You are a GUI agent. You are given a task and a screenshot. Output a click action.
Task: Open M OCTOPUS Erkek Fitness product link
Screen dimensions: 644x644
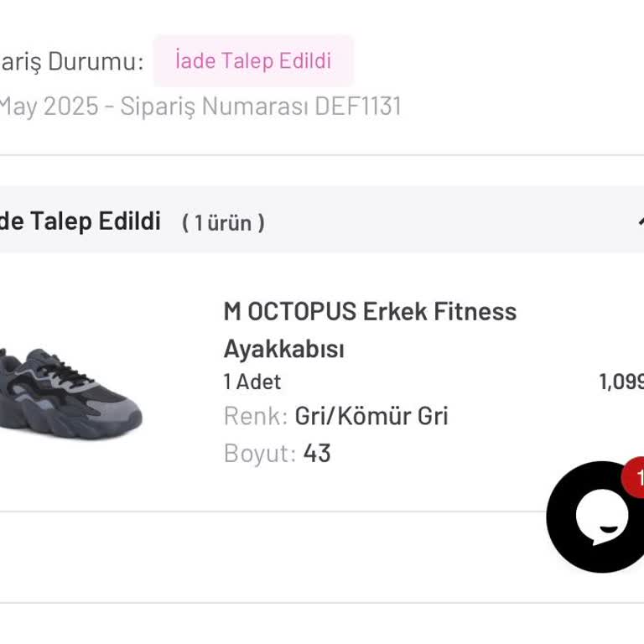370,312
